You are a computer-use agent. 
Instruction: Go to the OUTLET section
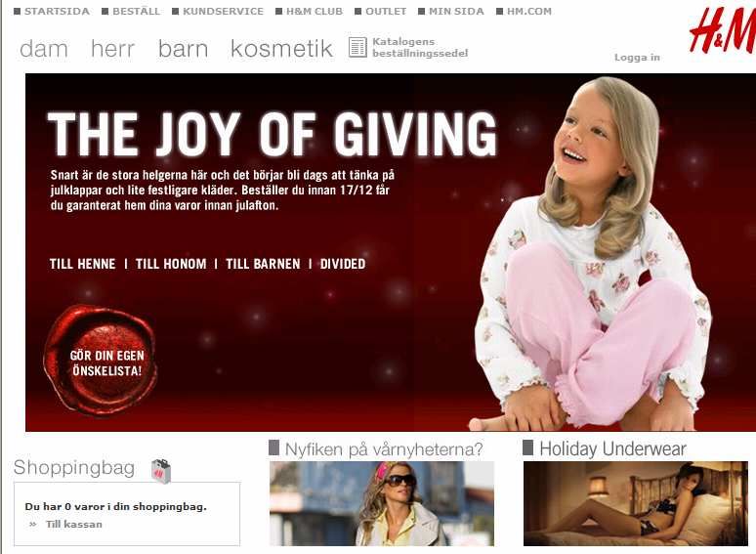pos(386,11)
